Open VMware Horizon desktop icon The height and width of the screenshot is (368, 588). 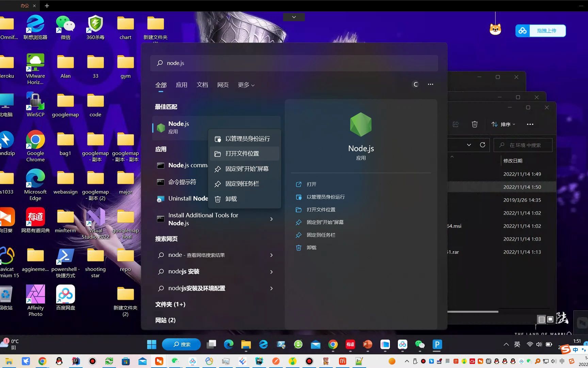tap(35, 69)
